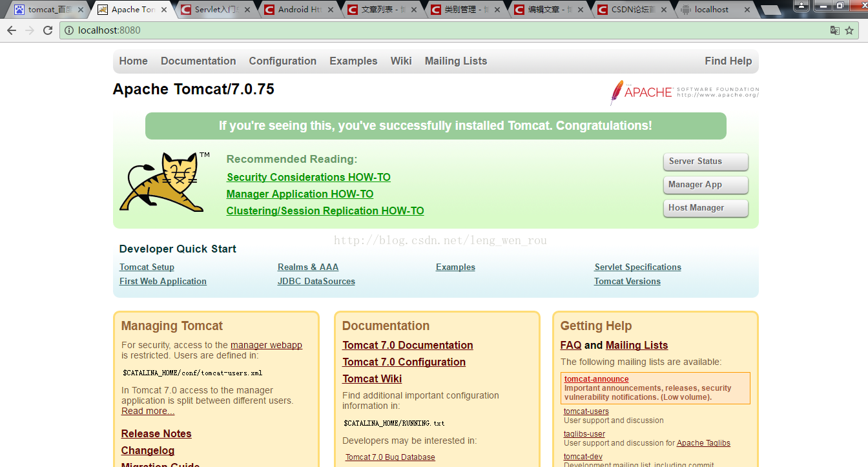Screen dimensions: 868x467
Task: Click the site info icon beside localhost:8080
Action: pyautogui.click(x=70, y=30)
